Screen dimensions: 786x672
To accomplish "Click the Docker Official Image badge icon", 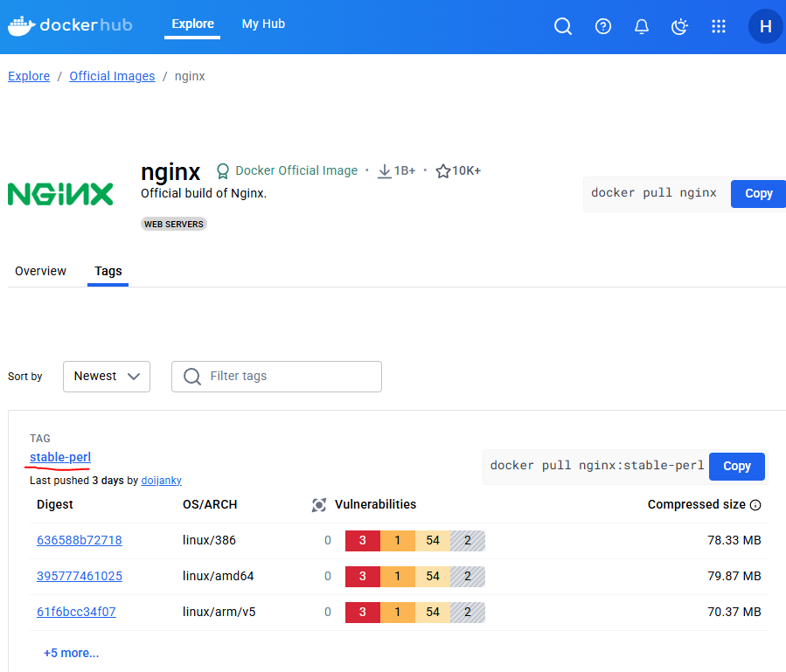I will point(223,171).
